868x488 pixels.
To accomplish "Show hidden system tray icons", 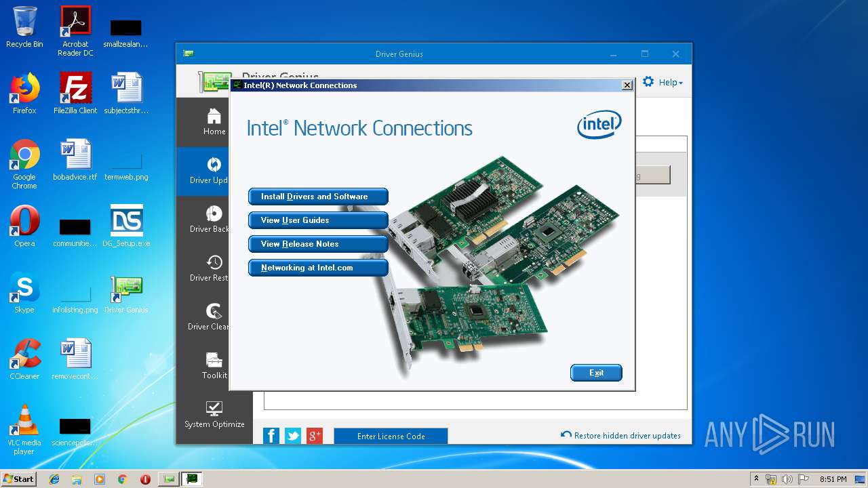I will (756, 479).
